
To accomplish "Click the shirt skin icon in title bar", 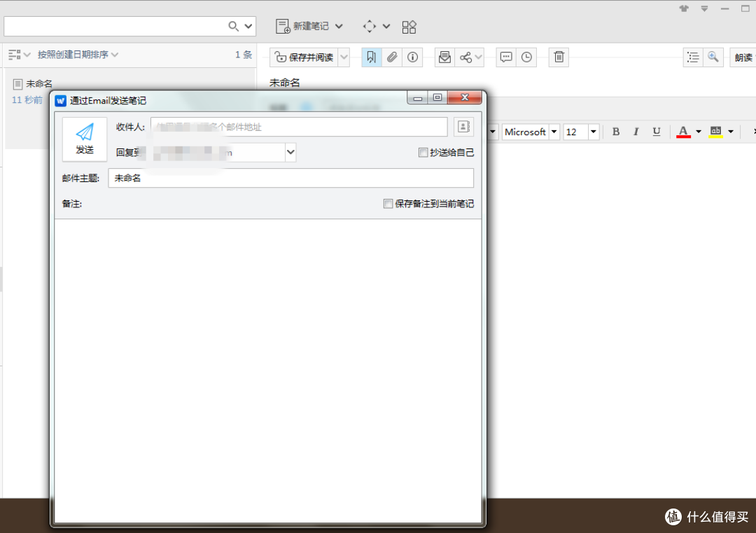I will click(684, 8).
